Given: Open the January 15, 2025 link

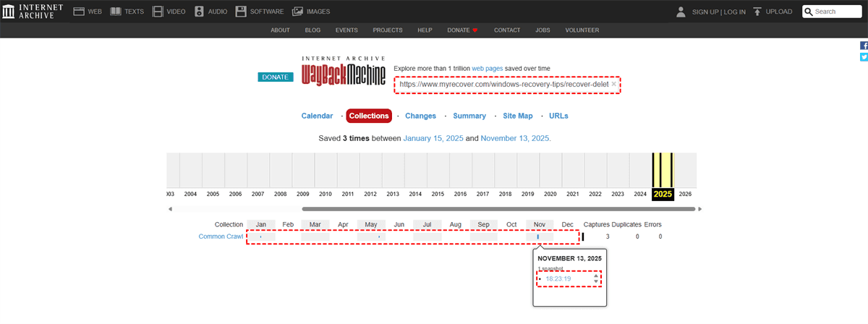Looking at the screenshot, I should pyautogui.click(x=433, y=138).
